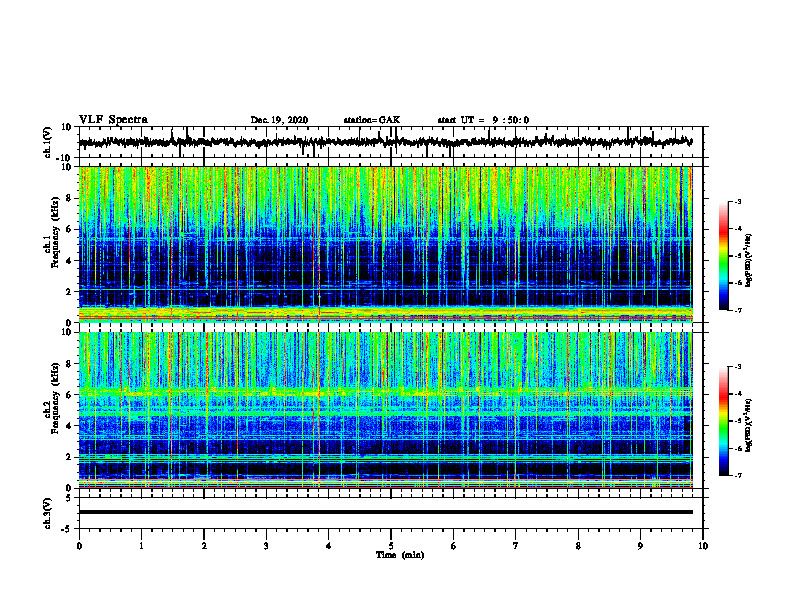Click the "-5" tick on ch.3(V) axis
Image resolution: width=792 pixels, height=612 pixels.
coord(68,529)
